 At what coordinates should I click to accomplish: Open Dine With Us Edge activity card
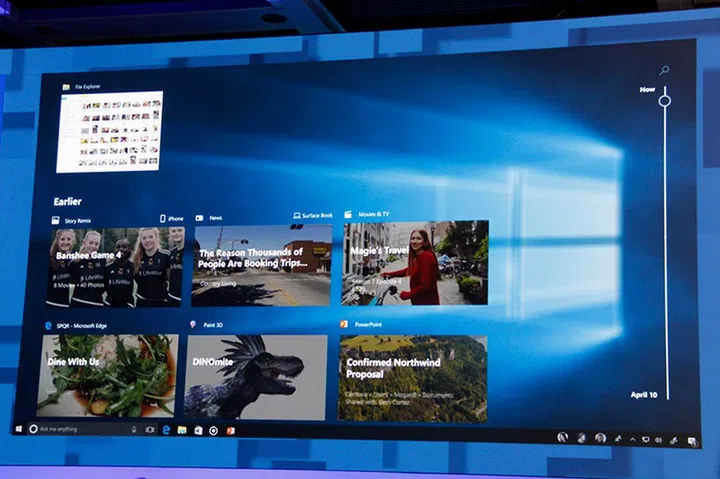point(107,375)
